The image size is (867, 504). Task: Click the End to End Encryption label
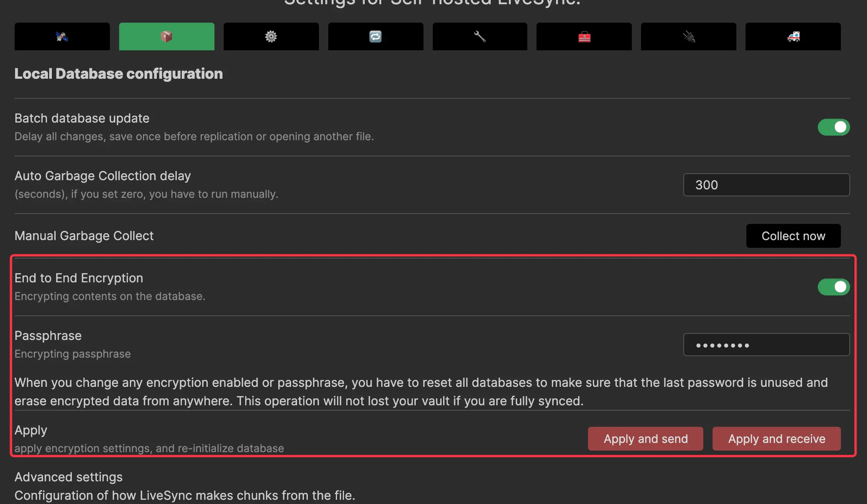point(79,278)
